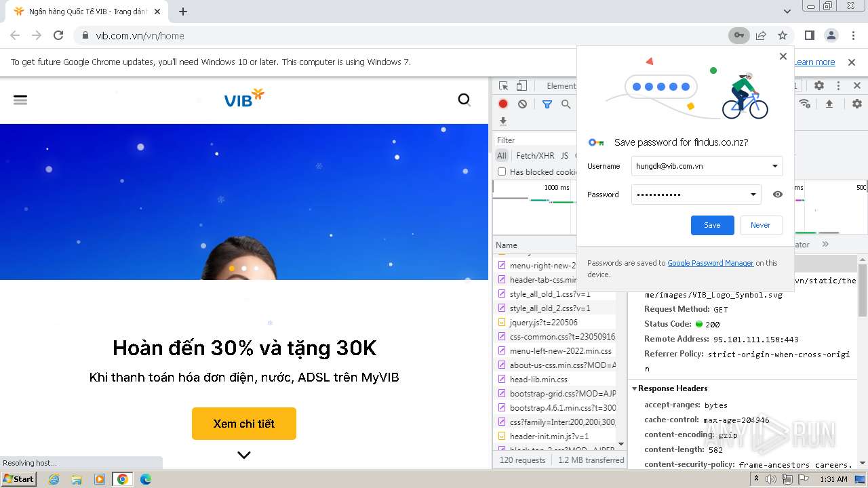Show the saved password with eye icon
Screen dimensions: 868x488
tap(778, 195)
